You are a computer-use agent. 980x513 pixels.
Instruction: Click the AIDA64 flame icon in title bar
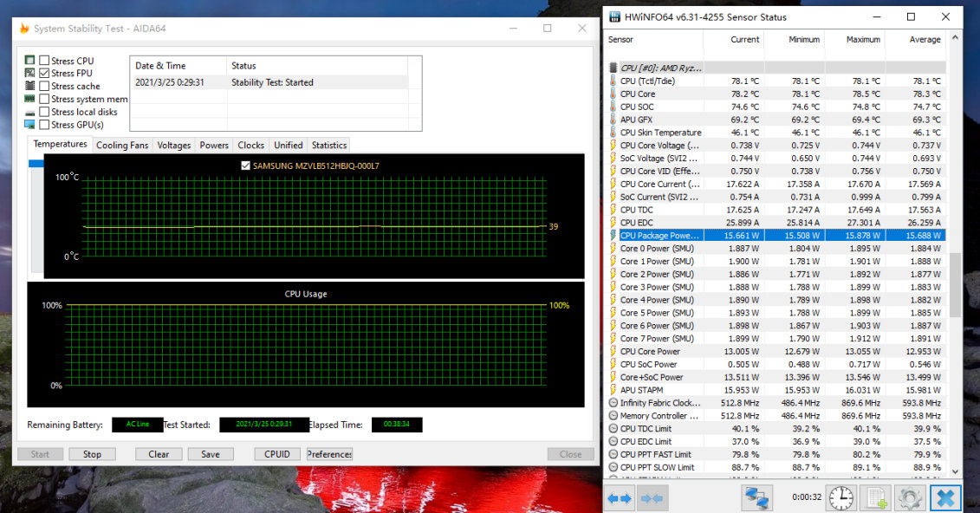tap(23, 29)
